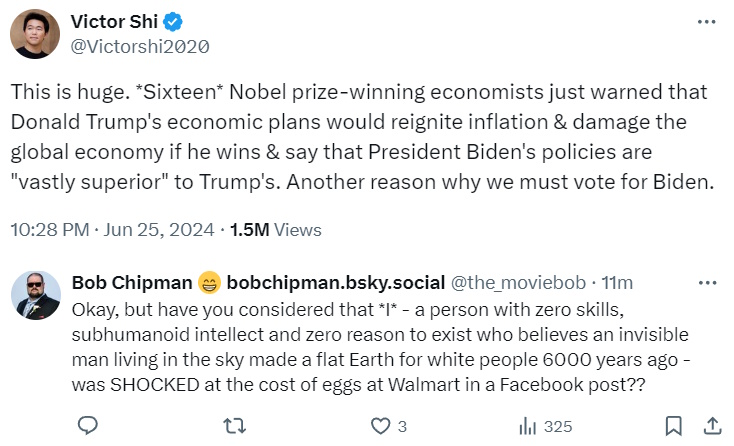Viewport: 734px width, 446px height.
Task: Click the main post text body
Action: (360, 137)
